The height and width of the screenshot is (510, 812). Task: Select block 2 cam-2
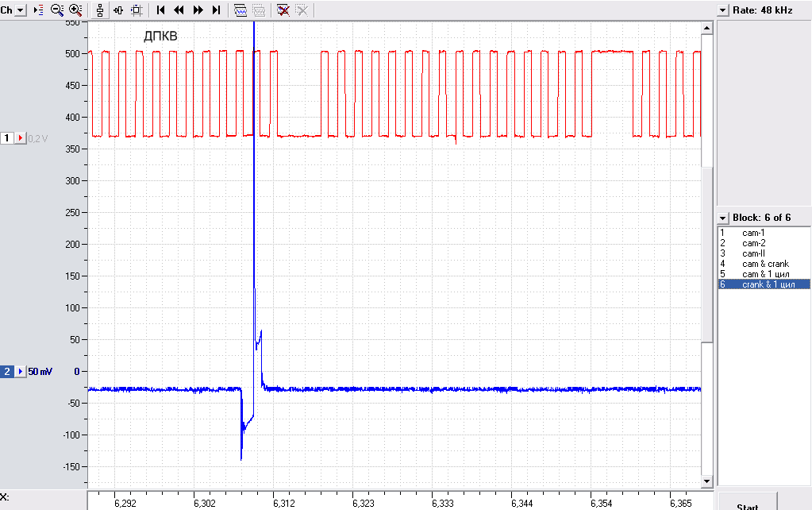click(x=764, y=243)
